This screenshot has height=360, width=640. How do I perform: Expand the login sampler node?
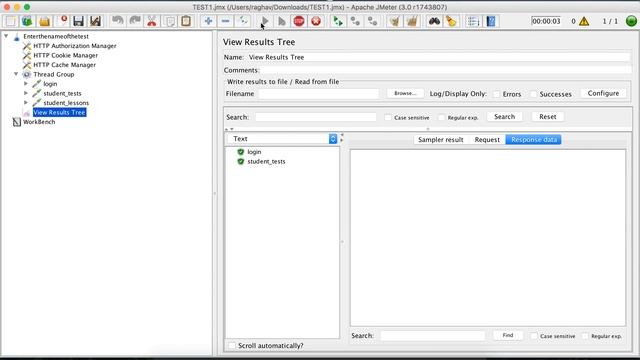[x=26, y=84]
